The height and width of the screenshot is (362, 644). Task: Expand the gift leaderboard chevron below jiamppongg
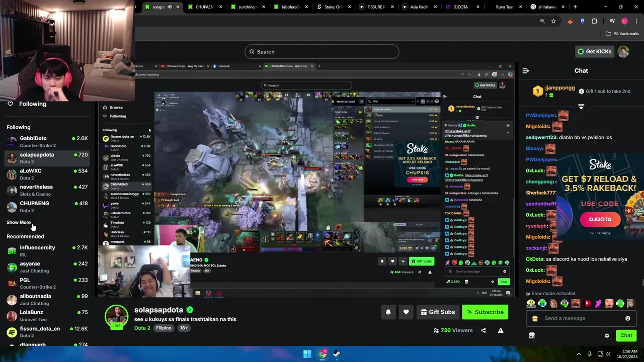click(581, 107)
